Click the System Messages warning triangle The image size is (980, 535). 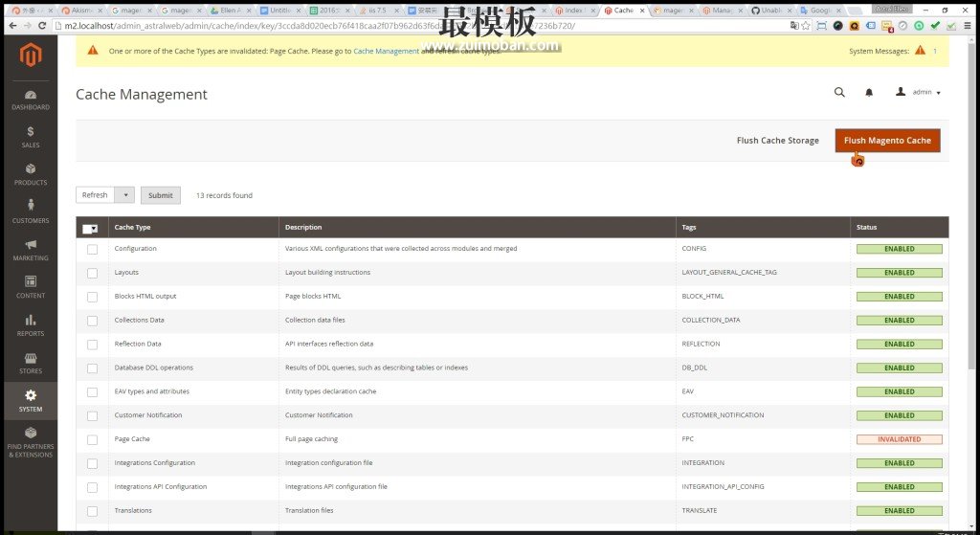coord(920,51)
